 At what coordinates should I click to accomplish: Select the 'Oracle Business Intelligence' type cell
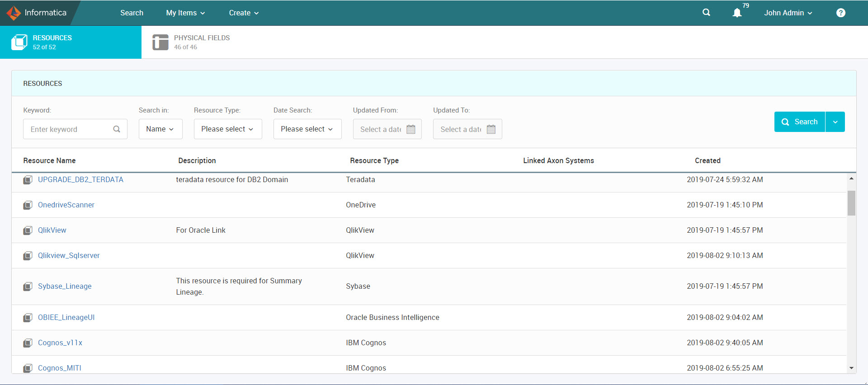point(392,318)
